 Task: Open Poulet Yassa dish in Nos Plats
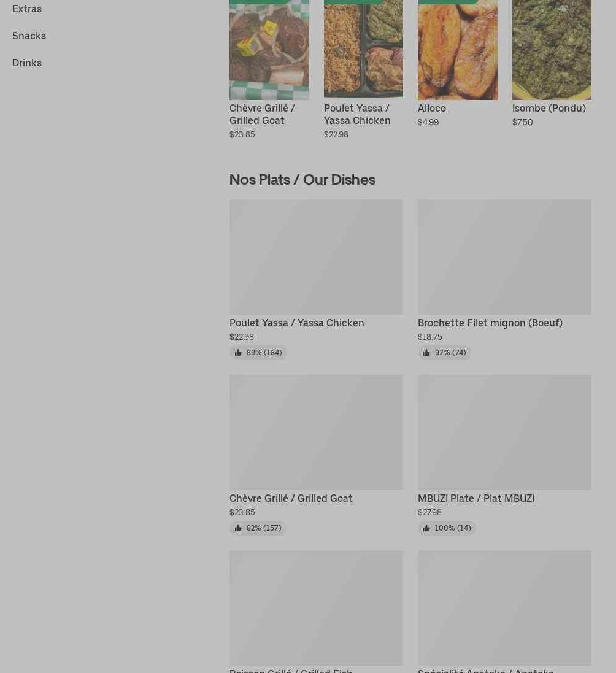point(296,323)
